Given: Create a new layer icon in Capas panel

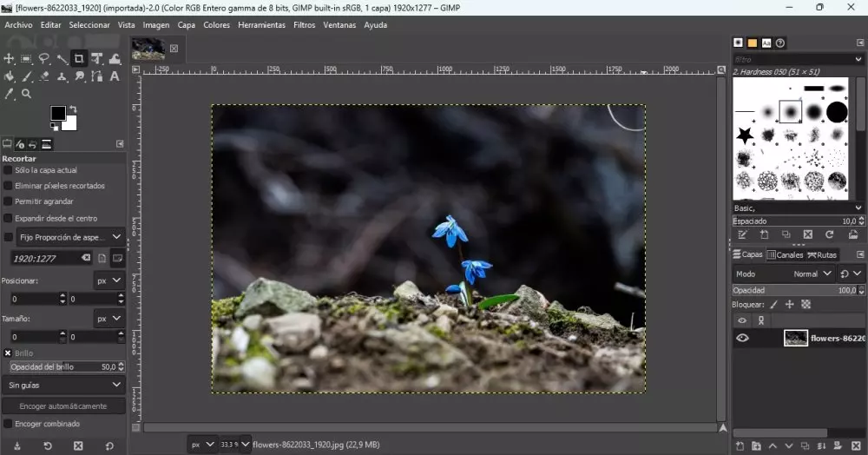Looking at the screenshot, I should (x=740, y=446).
